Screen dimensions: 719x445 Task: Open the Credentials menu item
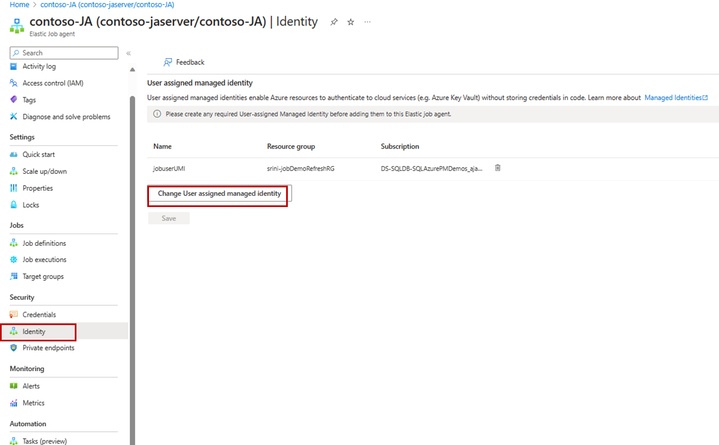[39, 315]
